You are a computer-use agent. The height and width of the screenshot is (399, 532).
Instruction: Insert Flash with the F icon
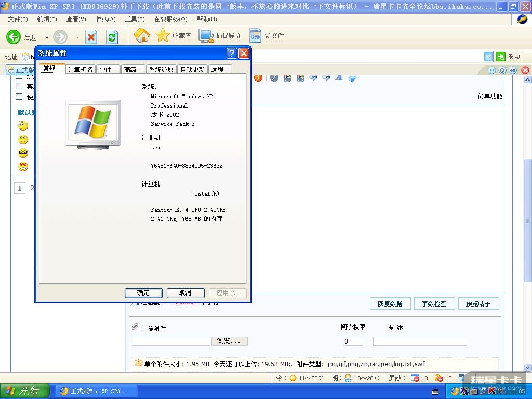(274, 78)
